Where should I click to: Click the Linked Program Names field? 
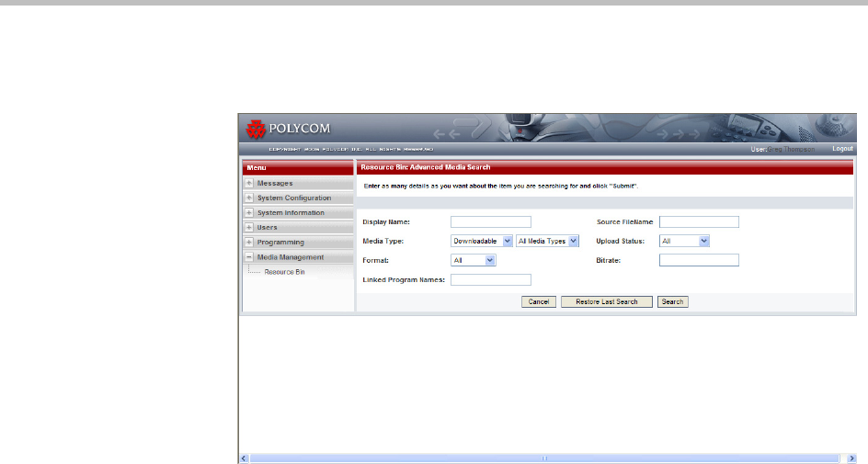tap(490, 280)
